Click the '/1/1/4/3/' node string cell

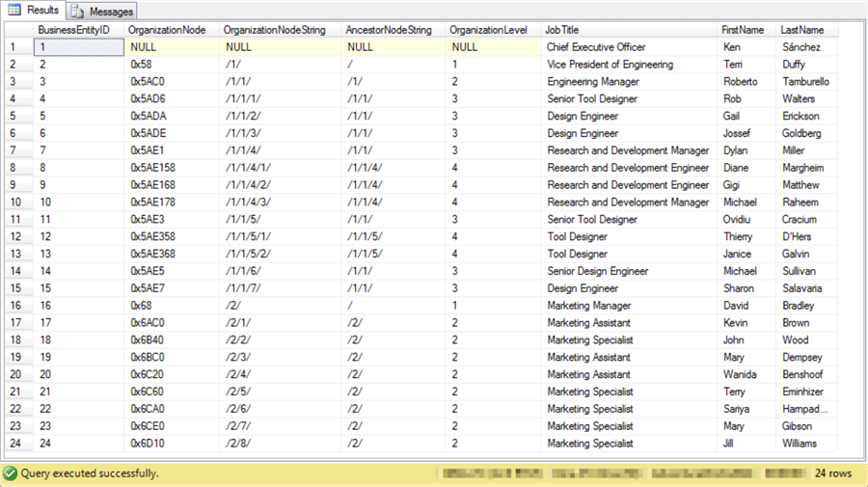280,202
